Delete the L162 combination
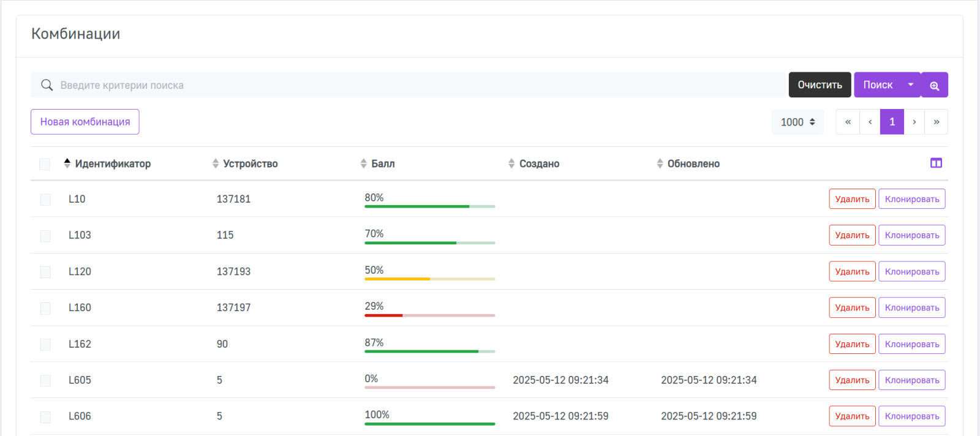The width and height of the screenshot is (980, 436). tap(852, 344)
